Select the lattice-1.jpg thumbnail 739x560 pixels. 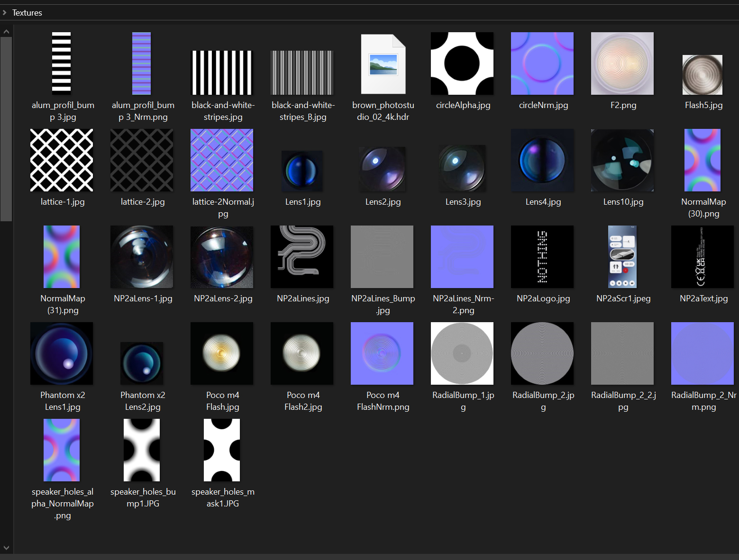click(62, 160)
